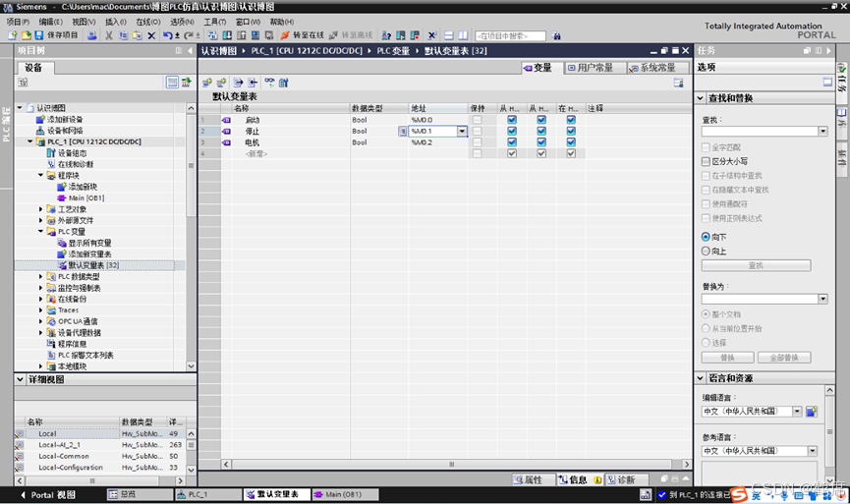Viewport: 850px width, 504px height.
Task: Open the 在线(O) menu
Action: click(x=148, y=22)
